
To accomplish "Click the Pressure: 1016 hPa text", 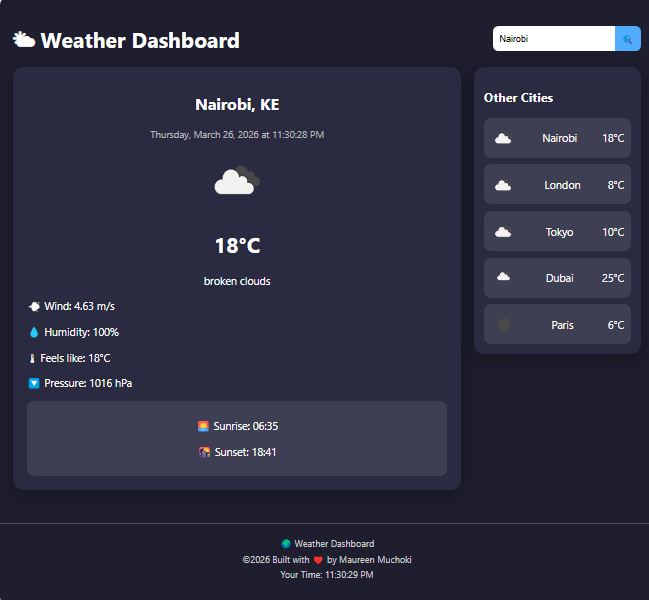I will click(x=88, y=384).
